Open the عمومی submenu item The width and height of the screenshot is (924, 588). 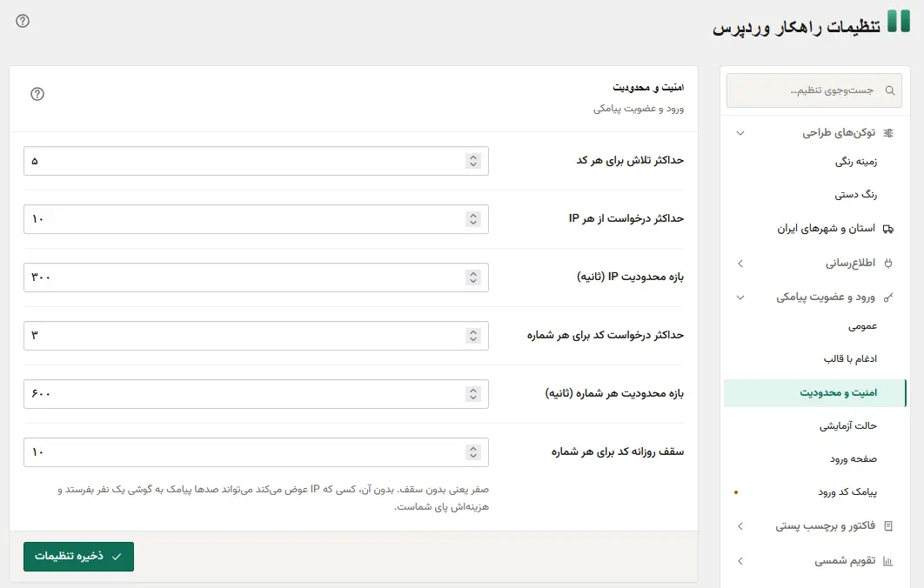863,326
